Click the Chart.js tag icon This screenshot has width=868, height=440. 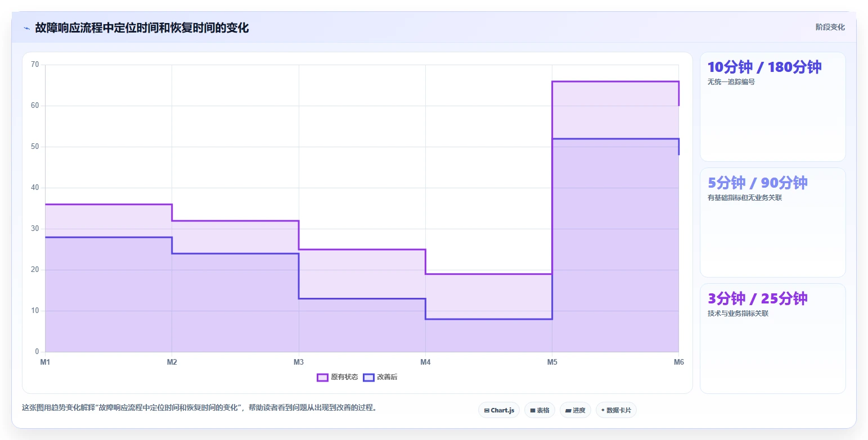coord(487,410)
